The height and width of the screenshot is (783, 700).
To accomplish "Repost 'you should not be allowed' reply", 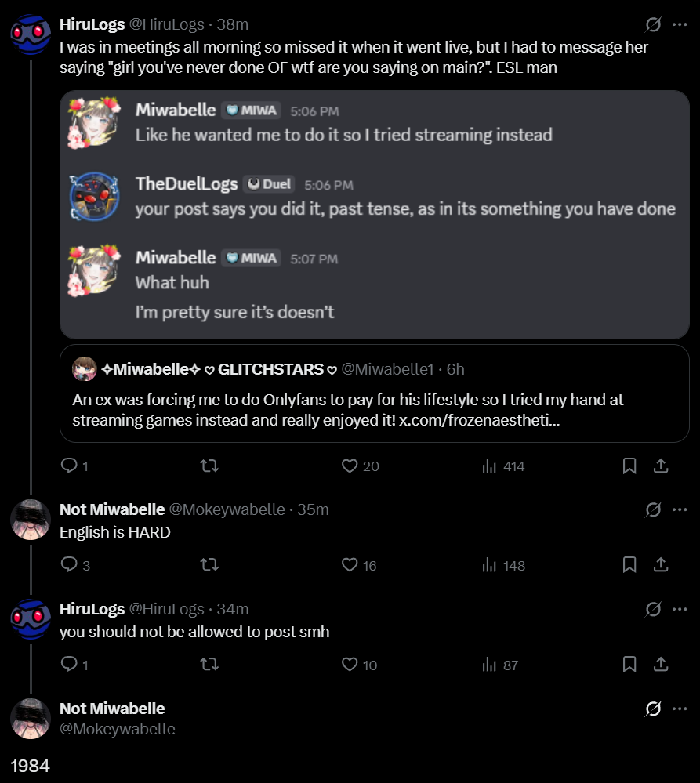I will pos(209,665).
